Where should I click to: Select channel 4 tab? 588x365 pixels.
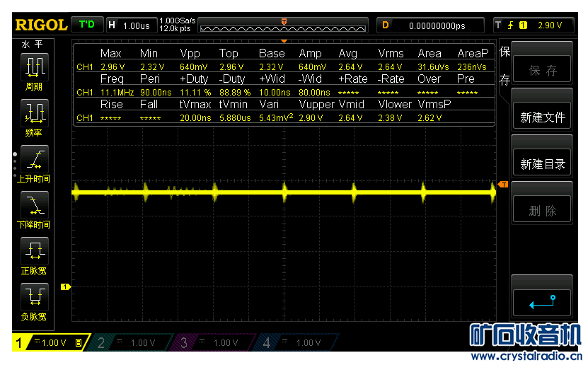pyautogui.click(x=296, y=342)
